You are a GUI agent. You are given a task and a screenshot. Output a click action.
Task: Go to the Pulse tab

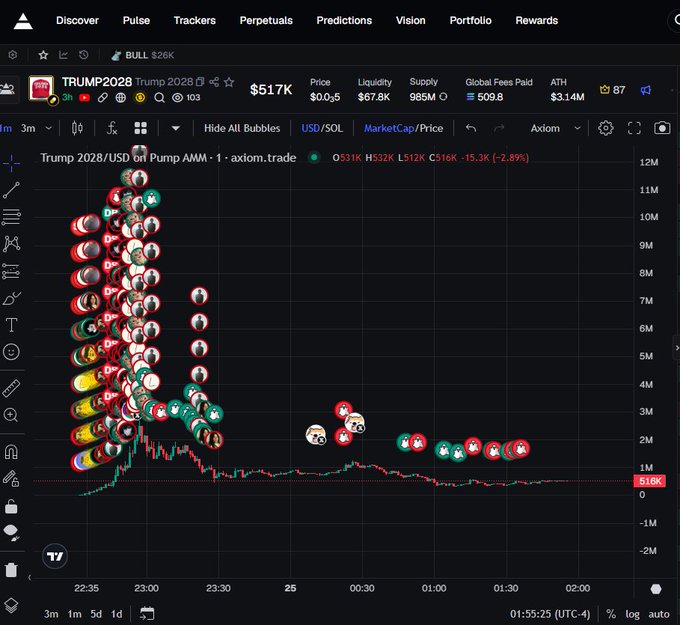pyautogui.click(x=136, y=20)
